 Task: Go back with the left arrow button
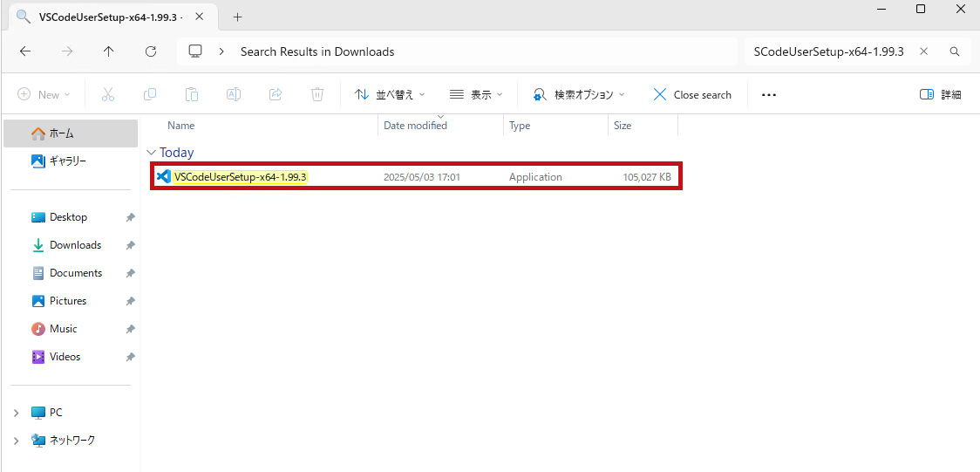[25, 51]
